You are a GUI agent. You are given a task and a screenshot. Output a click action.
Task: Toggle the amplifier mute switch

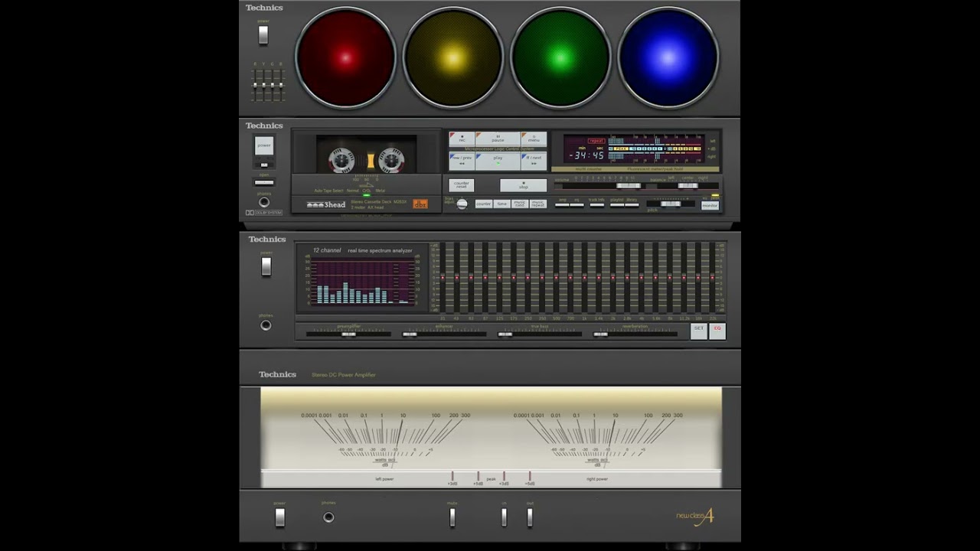(x=452, y=517)
